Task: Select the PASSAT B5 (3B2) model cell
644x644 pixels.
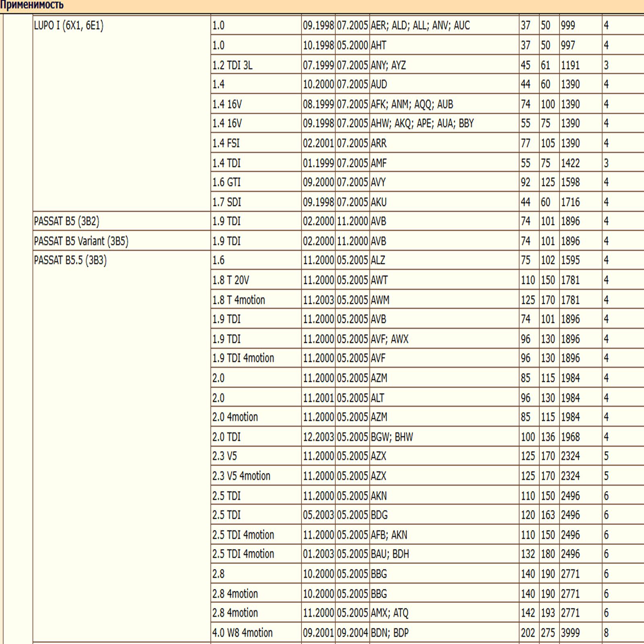Action: coord(122,221)
